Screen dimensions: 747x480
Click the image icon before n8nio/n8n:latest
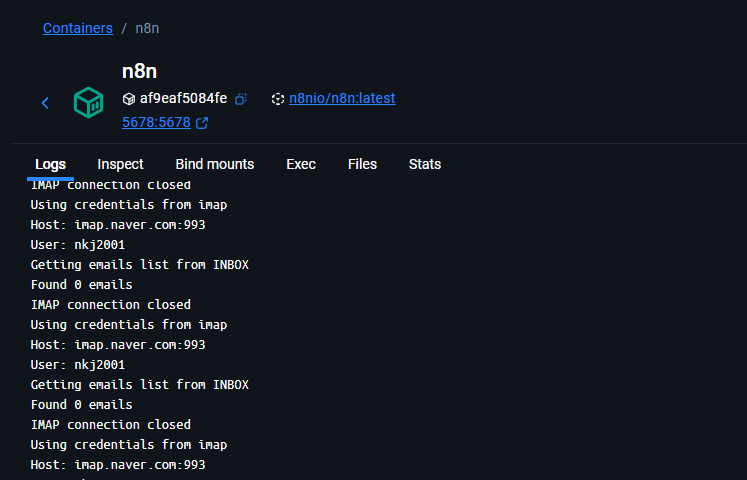278,99
